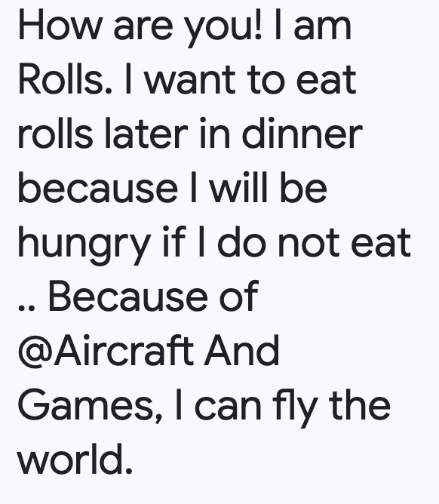Click the word 'And' after @Aircraft

point(242,350)
